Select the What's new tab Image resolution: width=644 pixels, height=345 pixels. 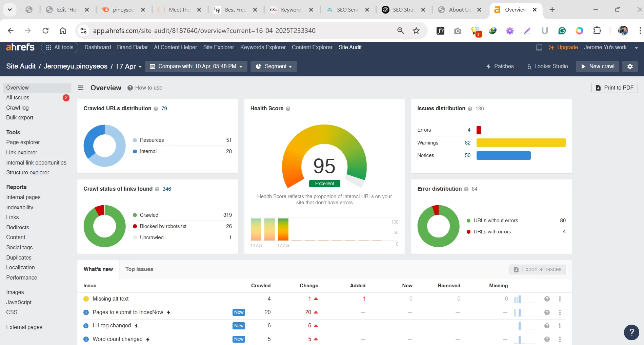click(x=98, y=269)
